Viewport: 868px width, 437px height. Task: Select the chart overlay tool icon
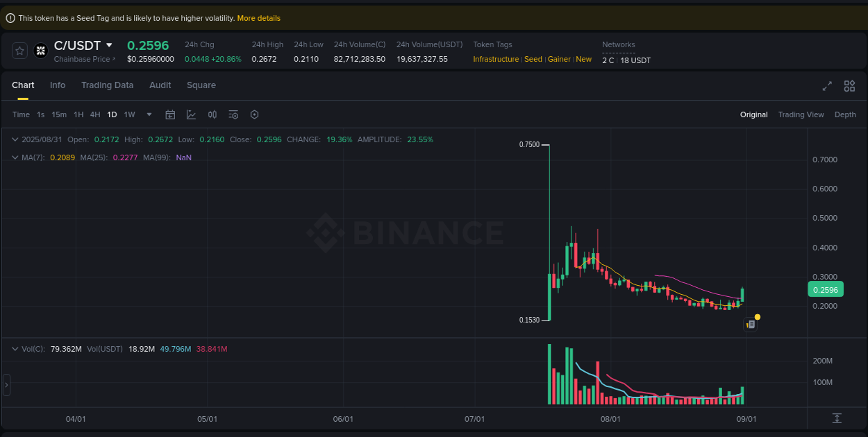coord(191,114)
